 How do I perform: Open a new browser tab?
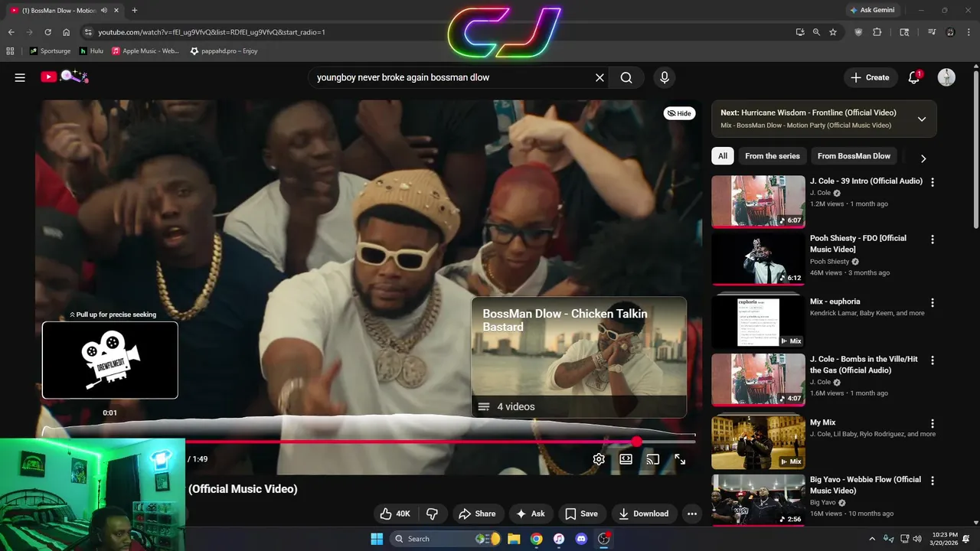click(135, 10)
